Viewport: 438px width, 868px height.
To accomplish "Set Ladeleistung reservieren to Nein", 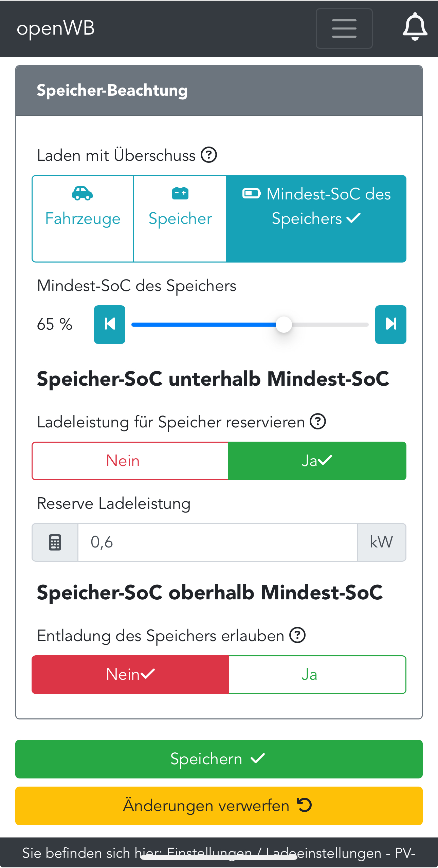I will pyautogui.click(x=130, y=461).
